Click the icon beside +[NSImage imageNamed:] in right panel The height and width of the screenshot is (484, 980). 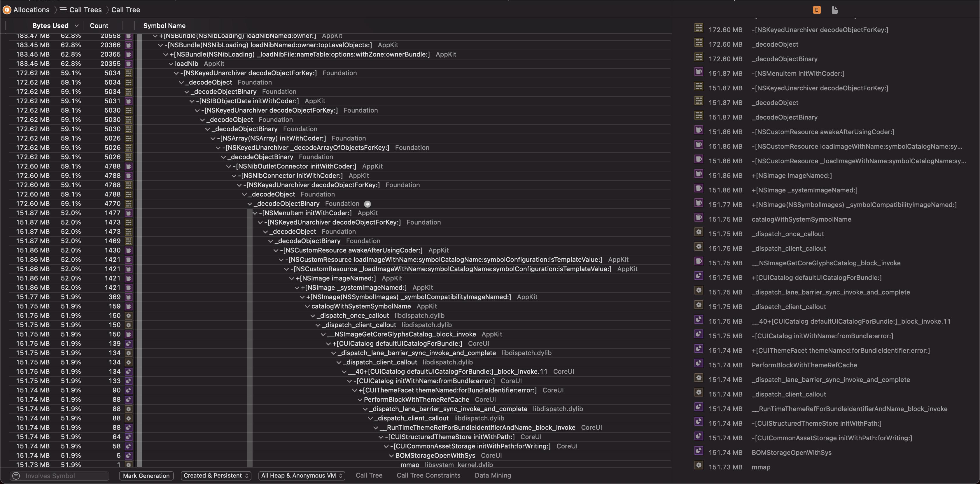pos(699,174)
